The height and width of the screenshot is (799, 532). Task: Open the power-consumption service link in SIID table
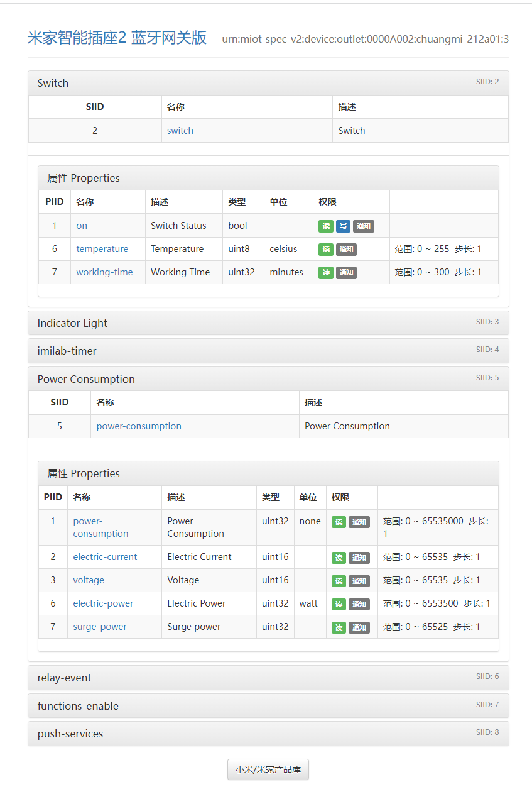tap(139, 426)
